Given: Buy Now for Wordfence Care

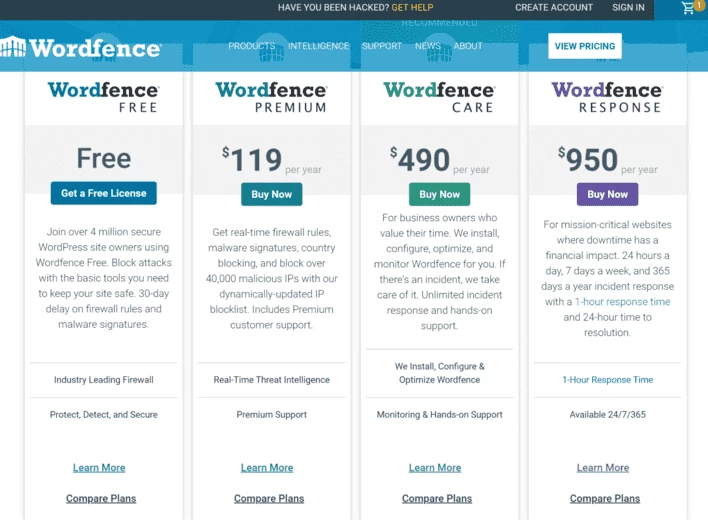Looking at the screenshot, I should pyautogui.click(x=439, y=194).
